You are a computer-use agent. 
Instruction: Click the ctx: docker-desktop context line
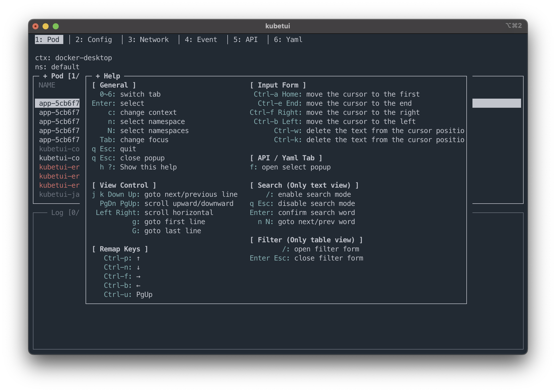pyautogui.click(x=73, y=58)
